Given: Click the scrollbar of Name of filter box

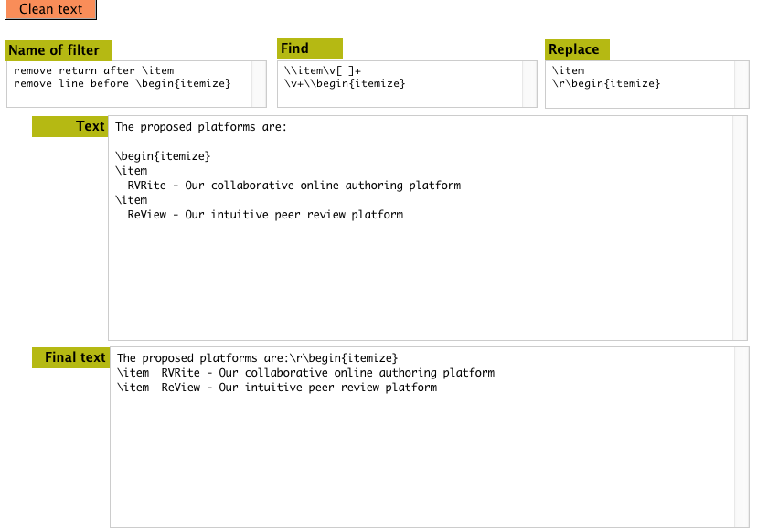Looking at the screenshot, I should coord(259,84).
